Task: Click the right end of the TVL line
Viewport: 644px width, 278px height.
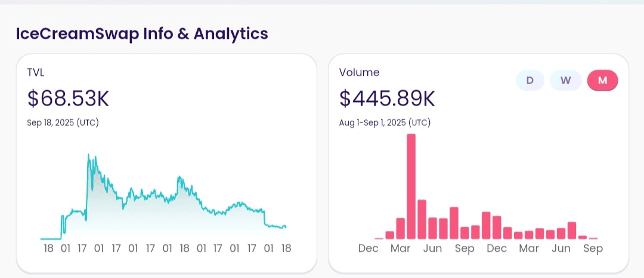Action: (x=286, y=226)
